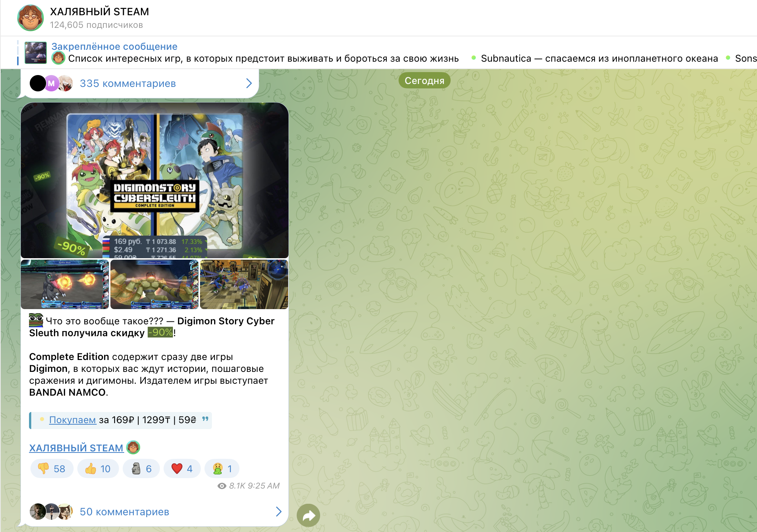The image size is (757, 532).
Task: Click the 9:25 AM message timestamp
Action: 264,486
